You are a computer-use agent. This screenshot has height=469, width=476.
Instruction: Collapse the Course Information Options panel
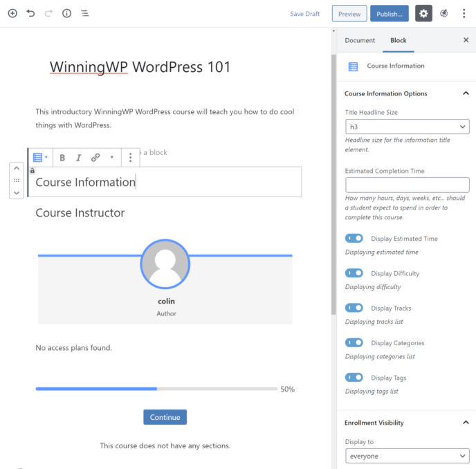(466, 93)
